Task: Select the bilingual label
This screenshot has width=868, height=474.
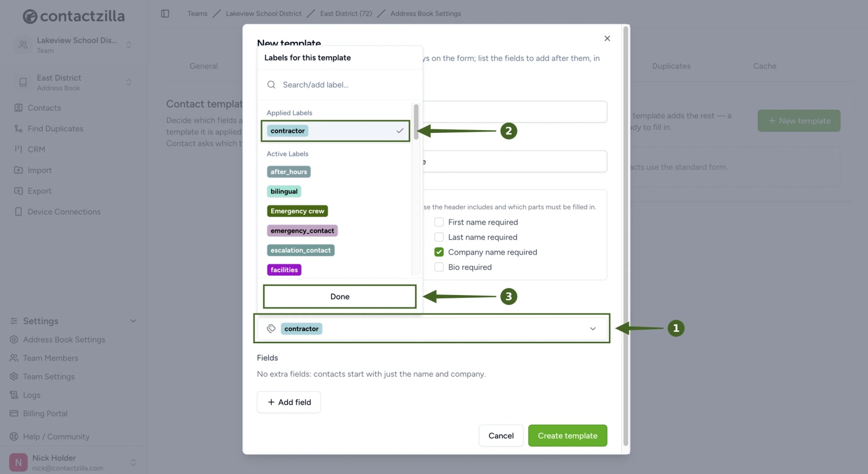Action: pos(284,191)
